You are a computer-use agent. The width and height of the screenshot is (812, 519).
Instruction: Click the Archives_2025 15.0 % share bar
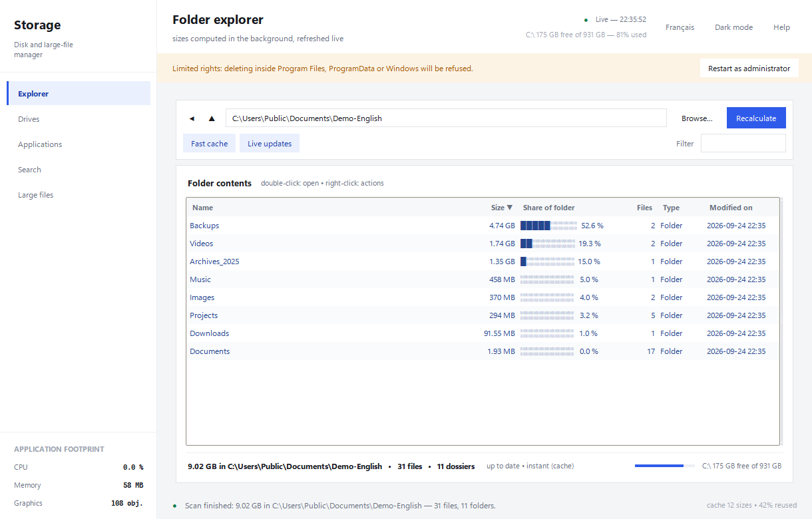click(547, 261)
